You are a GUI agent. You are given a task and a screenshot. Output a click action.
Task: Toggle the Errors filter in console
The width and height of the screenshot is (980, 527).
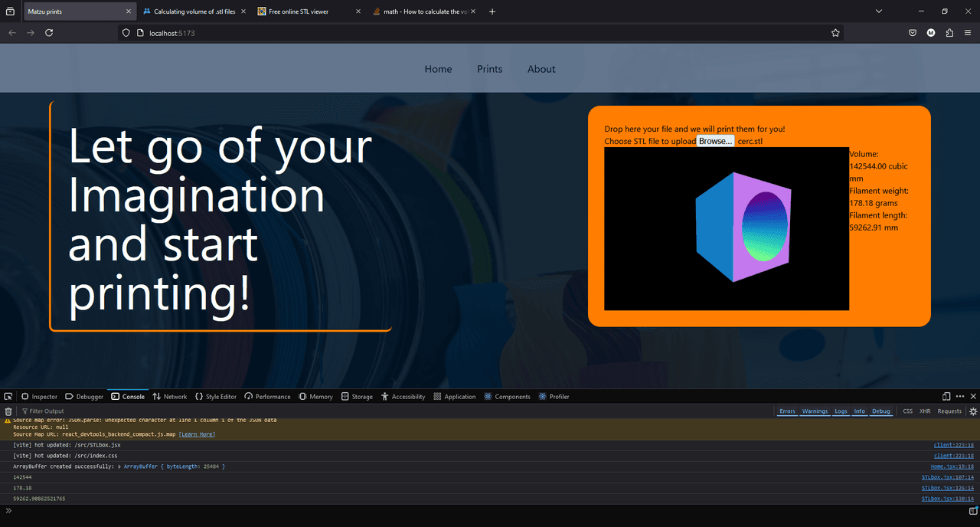(787, 411)
